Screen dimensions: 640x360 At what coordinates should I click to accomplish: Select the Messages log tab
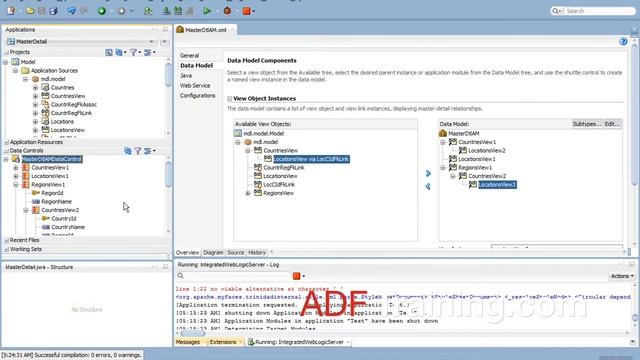pyautogui.click(x=188, y=342)
